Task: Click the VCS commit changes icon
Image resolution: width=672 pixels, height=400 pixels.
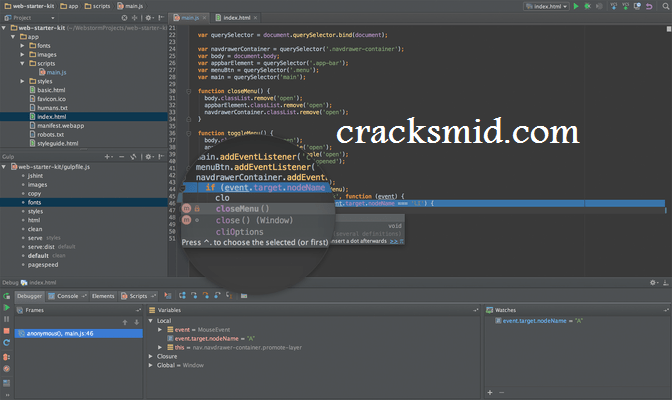Action: click(625, 6)
